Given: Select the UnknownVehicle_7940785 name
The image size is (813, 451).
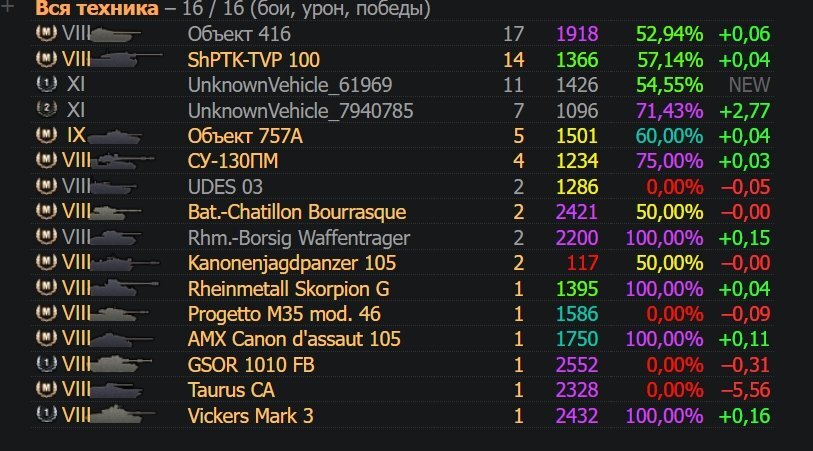Looking at the screenshot, I should [x=301, y=110].
